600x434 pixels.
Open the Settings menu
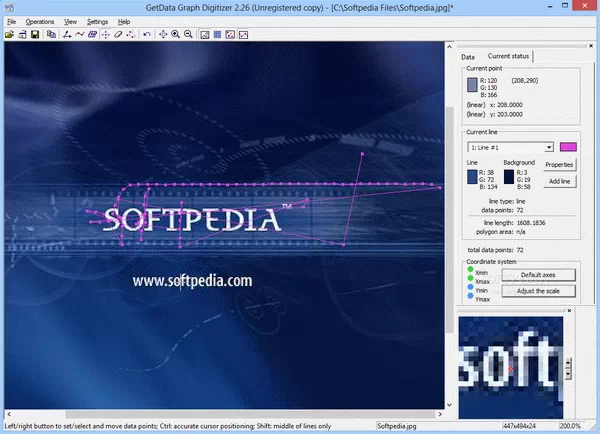(x=97, y=21)
